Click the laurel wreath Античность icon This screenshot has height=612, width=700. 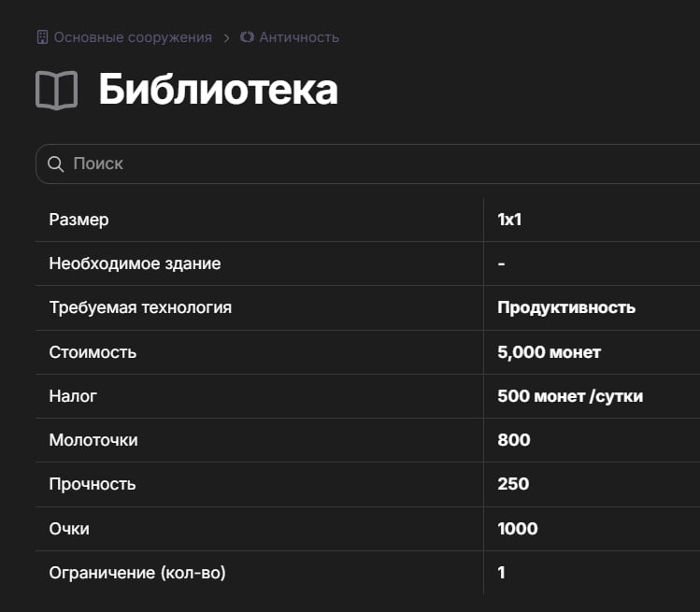[247, 37]
